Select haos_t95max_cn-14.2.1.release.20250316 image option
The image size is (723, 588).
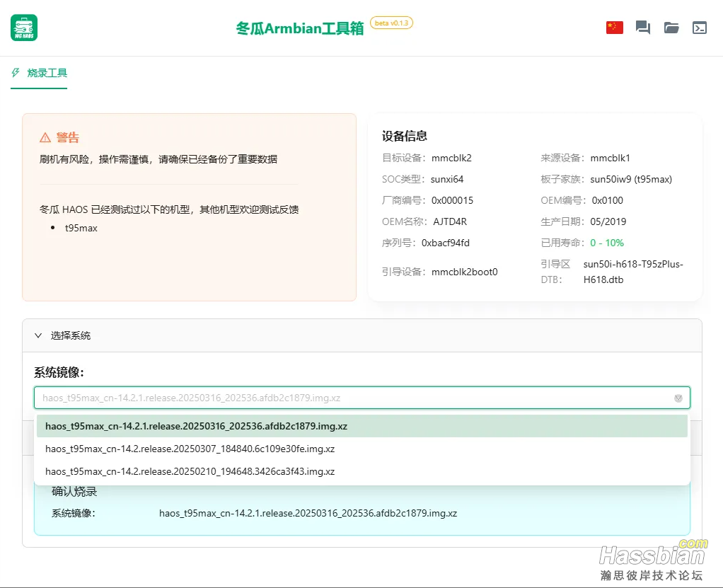point(362,426)
